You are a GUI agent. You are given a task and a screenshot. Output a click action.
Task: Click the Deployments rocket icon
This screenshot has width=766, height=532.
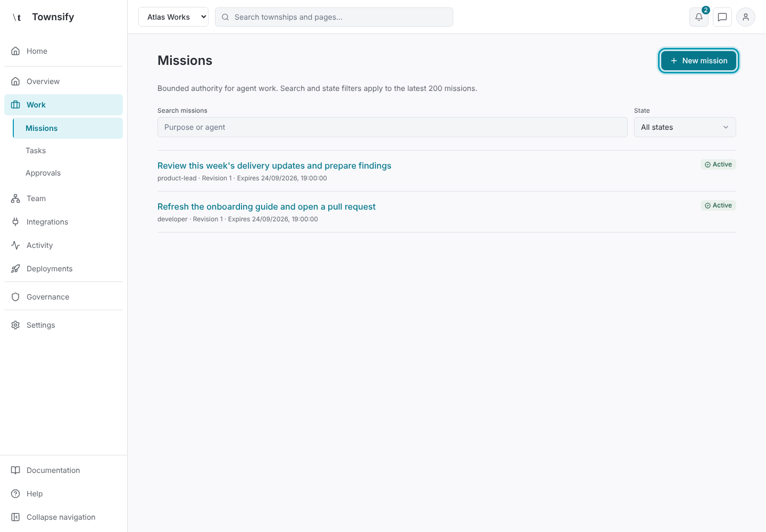pos(15,269)
